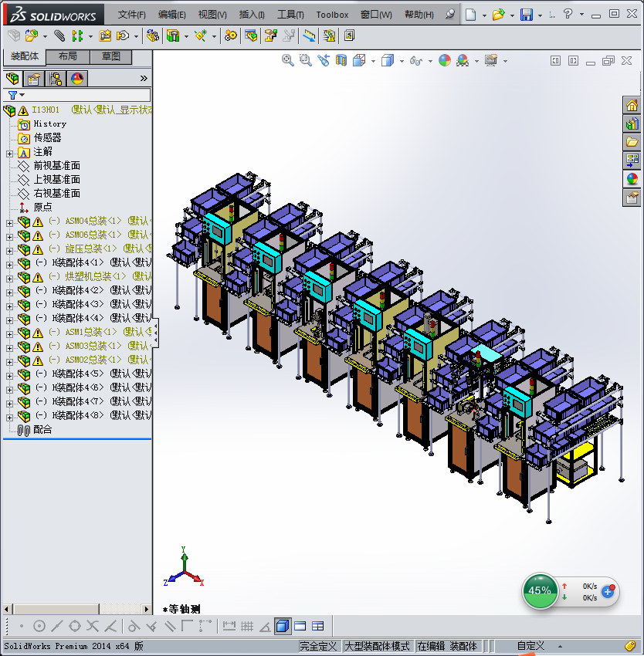644x656 pixels.
Task: Toggle the single viewport layout button
Action: [x=300, y=626]
